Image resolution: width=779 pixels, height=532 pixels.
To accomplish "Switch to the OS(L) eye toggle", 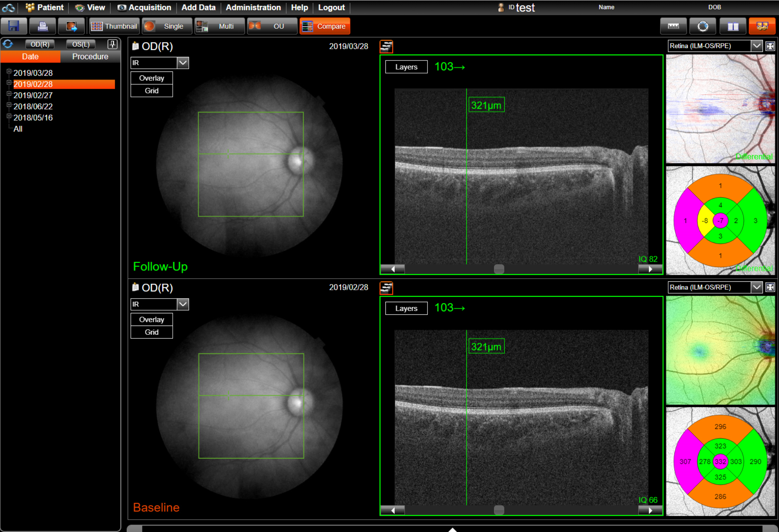I will click(80, 44).
